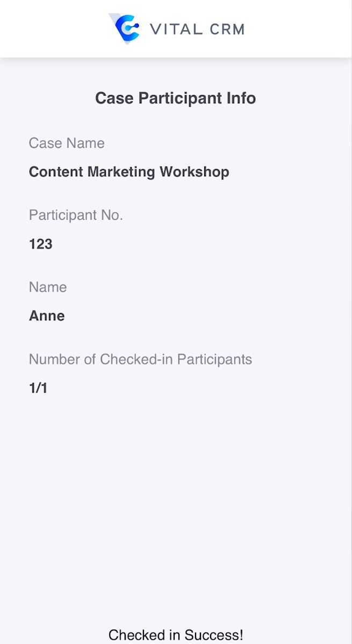The image size is (352, 644).
Task: Click the Case Name label
Action: click(x=67, y=143)
